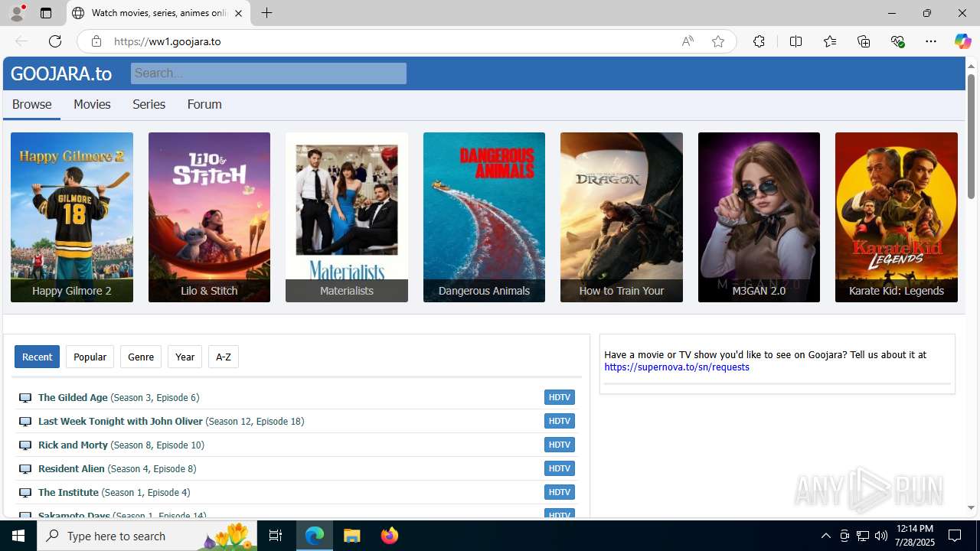Click HDTV badge on Rick and Morty row
Screen dimensions: 980x551
pos(560,445)
